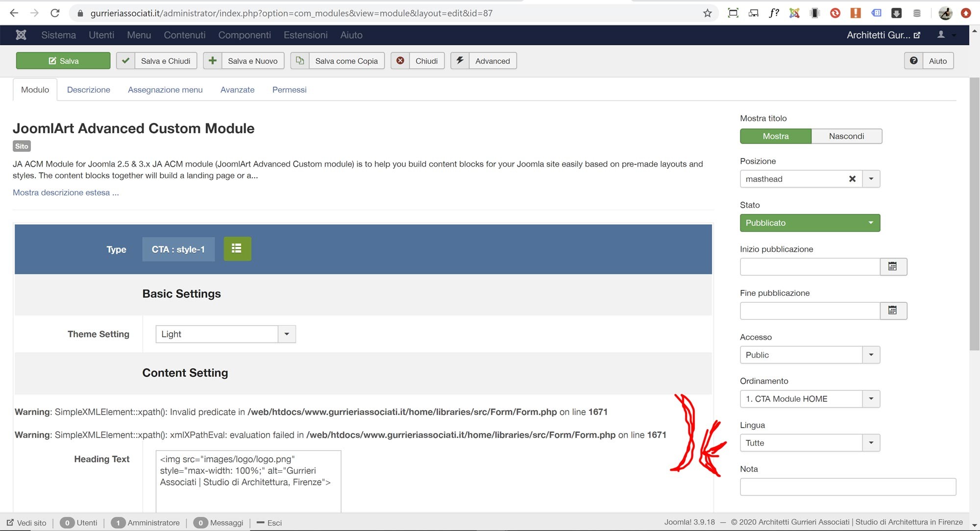Open the Estensioni menu

click(305, 35)
